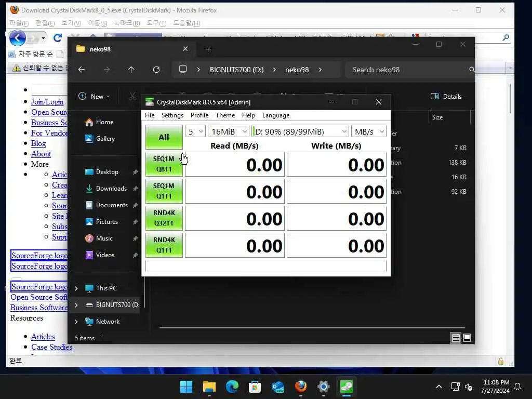Open File Explorer from the taskbar

click(x=209, y=387)
